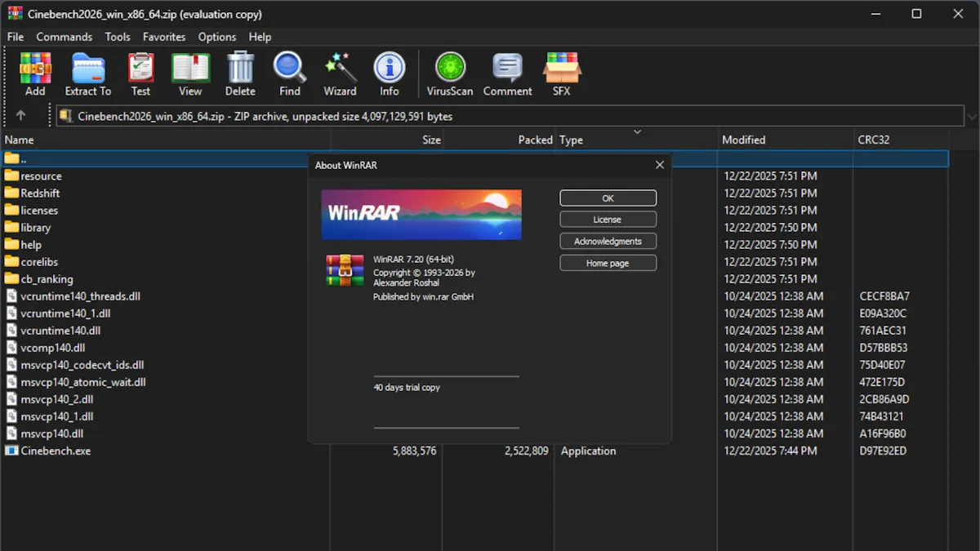Click the Home page button
The height and width of the screenshot is (551, 980).
tap(608, 263)
